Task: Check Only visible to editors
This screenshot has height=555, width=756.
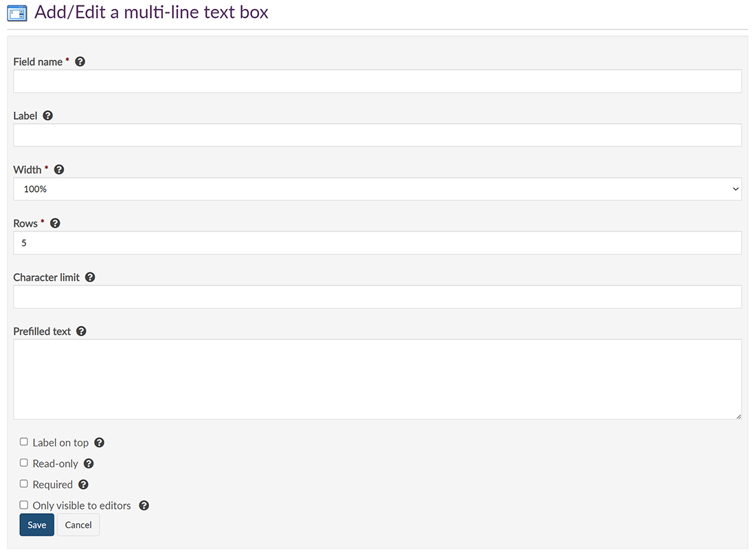Action: coord(24,505)
